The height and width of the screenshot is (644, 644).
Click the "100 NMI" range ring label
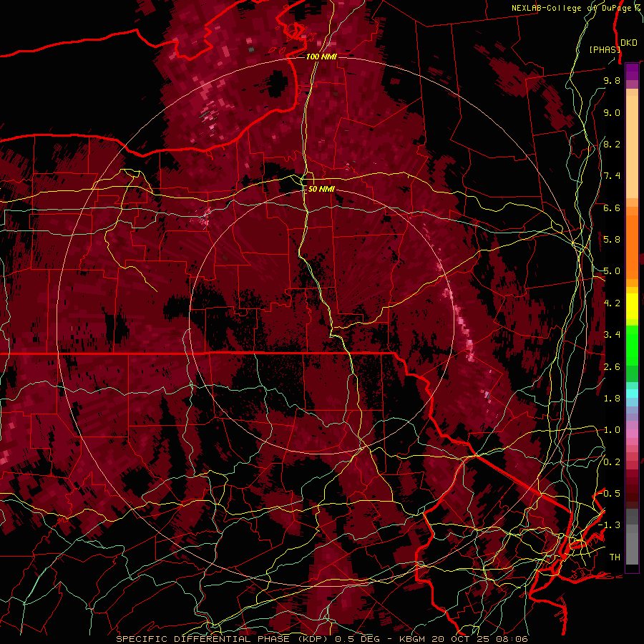click(x=321, y=57)
